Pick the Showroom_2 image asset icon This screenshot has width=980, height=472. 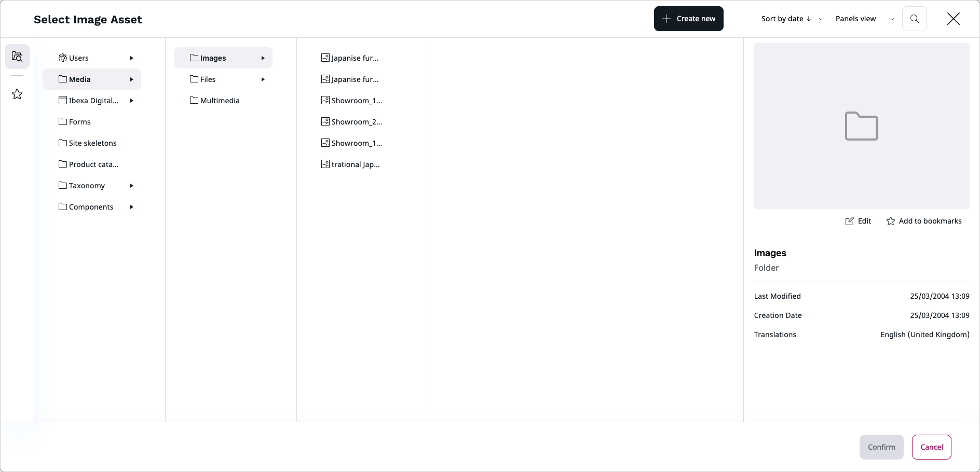coord(325,121)
